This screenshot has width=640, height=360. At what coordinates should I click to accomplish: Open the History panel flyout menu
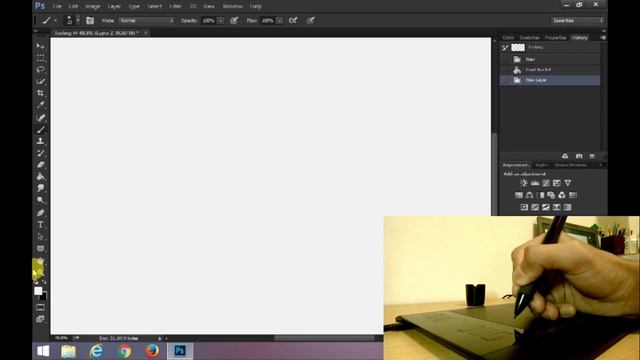603,38
